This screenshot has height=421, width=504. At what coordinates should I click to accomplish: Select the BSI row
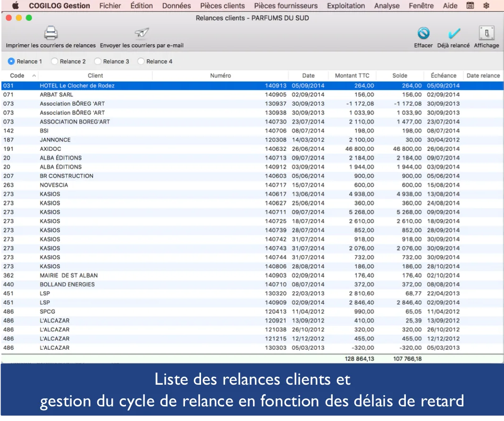[252, 131]
